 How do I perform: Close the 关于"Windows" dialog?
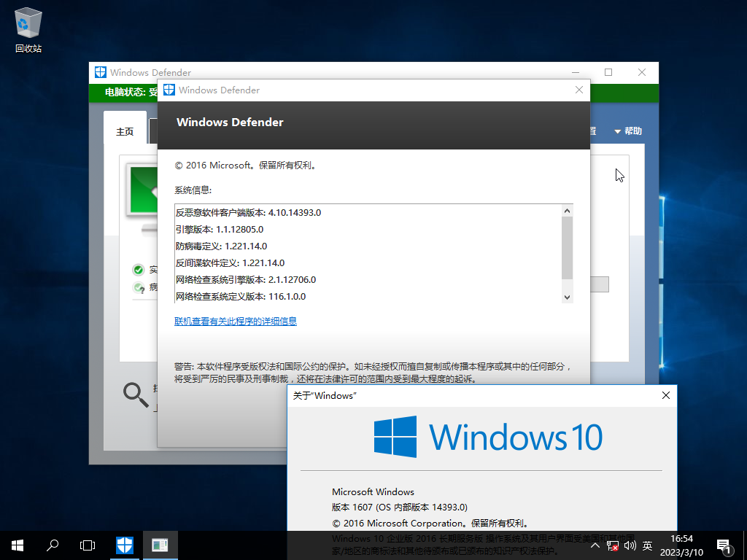(x=666, y=395)
